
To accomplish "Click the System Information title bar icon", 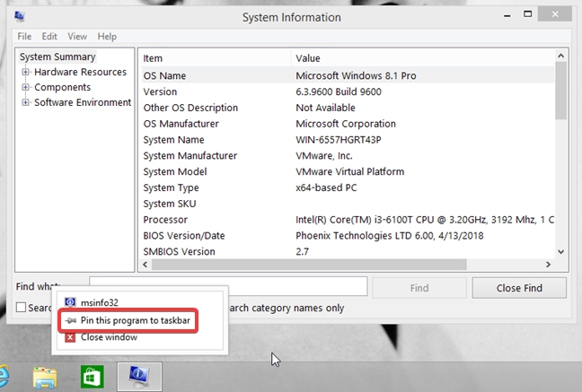I will 19,16.
